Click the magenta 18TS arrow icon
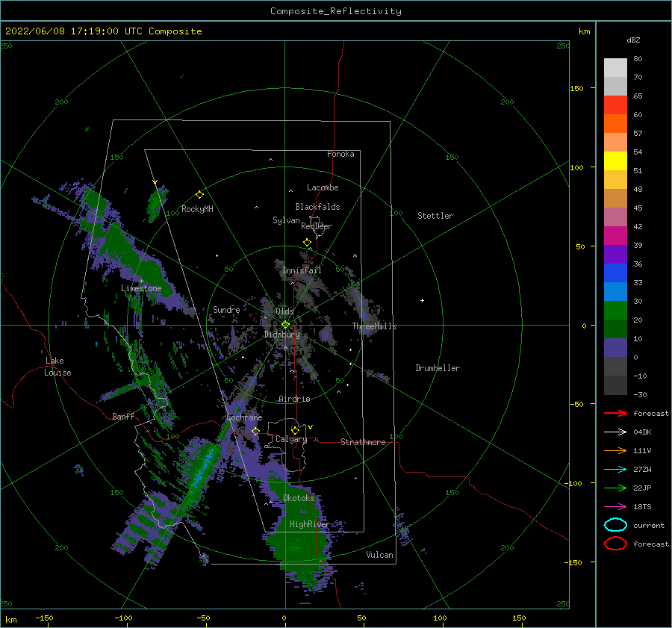Screen dimensions: 672x628 pos(615,507)
